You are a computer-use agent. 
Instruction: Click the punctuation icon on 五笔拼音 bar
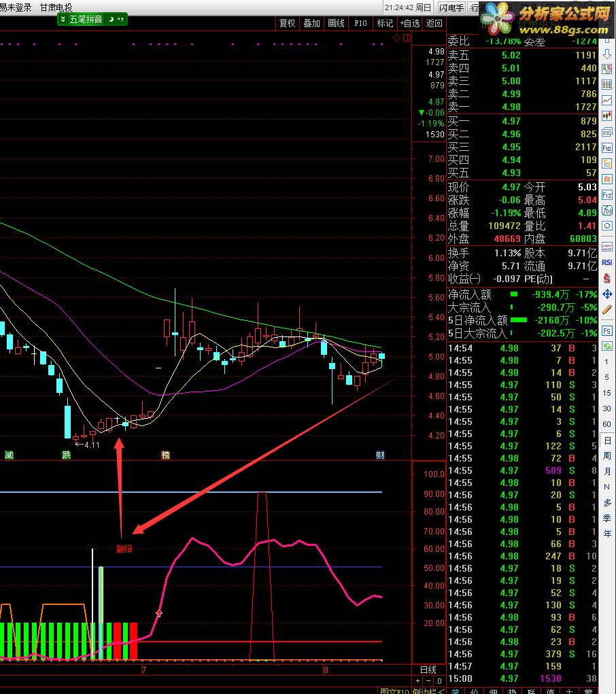pyautogui.click(x=120, y=19)
